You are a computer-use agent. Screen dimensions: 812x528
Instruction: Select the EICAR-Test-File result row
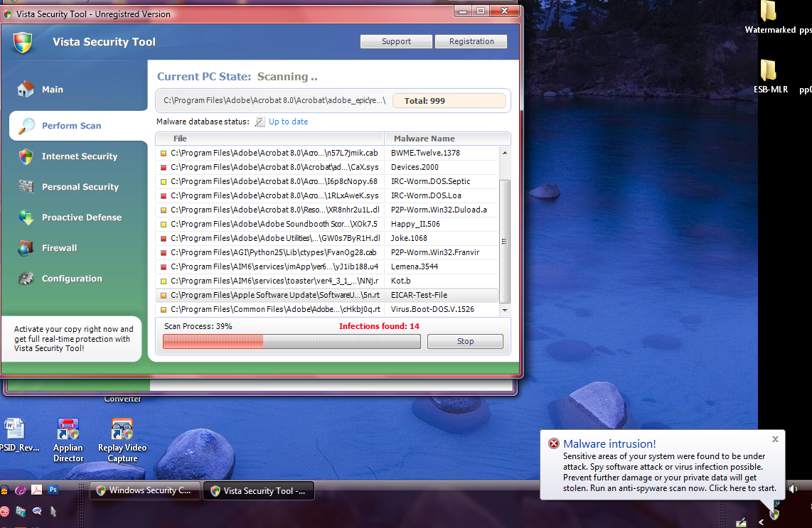click(x=327, y=295)
